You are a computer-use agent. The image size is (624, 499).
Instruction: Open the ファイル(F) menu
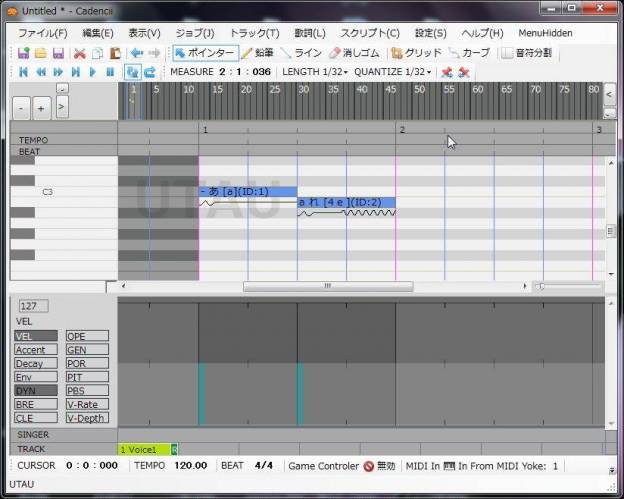coord(43,33)
